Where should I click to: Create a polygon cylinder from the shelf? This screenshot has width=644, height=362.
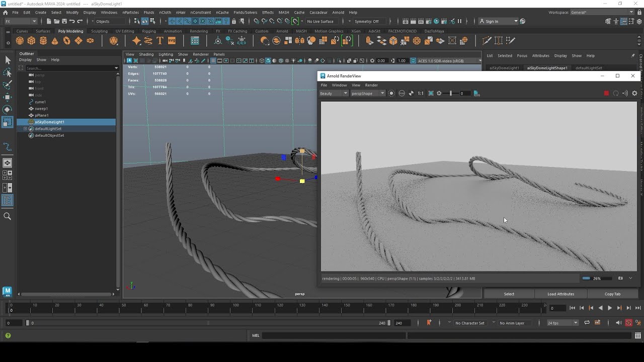(43, 41)
